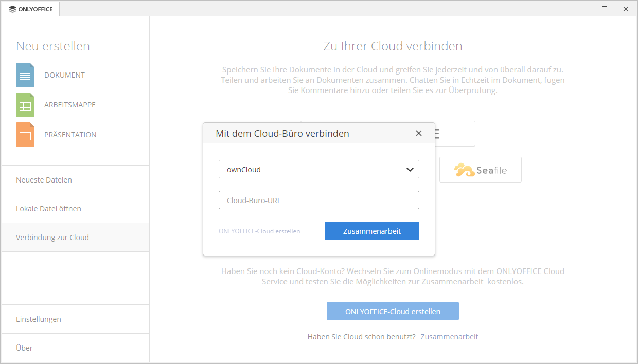
Task: Click ONLYOFFICE-Cloud erstellen link in dialog
Action: coord(259,231)
